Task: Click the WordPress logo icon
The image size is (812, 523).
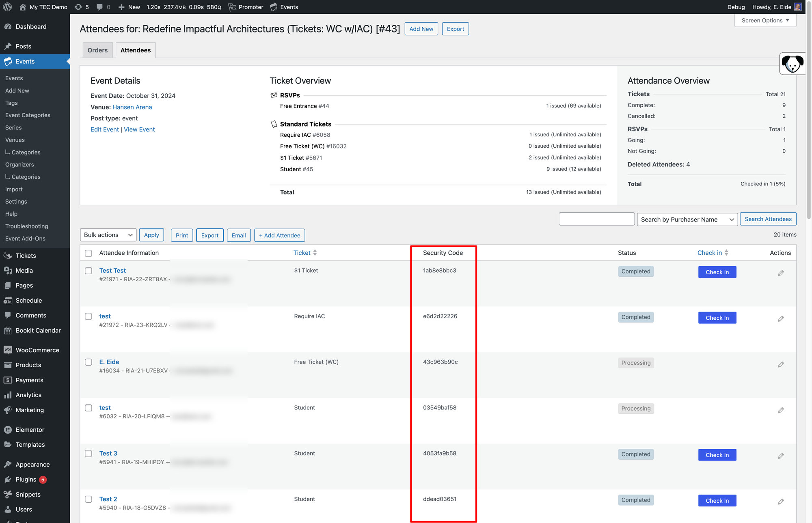Action: point(7,7)
